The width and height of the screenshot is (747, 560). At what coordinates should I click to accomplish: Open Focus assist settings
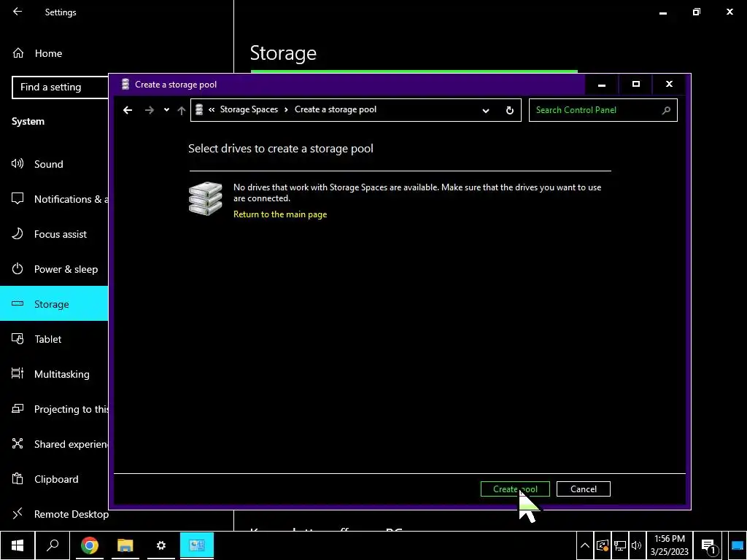[54, 234]
